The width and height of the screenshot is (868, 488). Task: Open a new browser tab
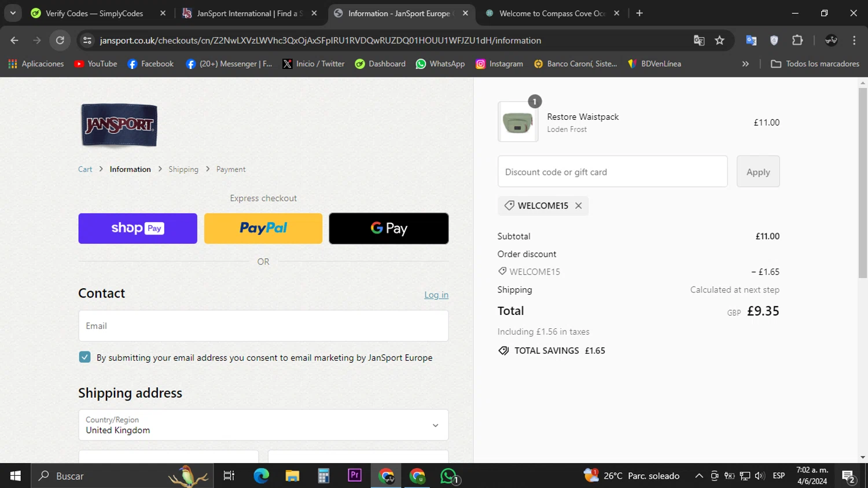pyautogui.click(x=639, y=13)
